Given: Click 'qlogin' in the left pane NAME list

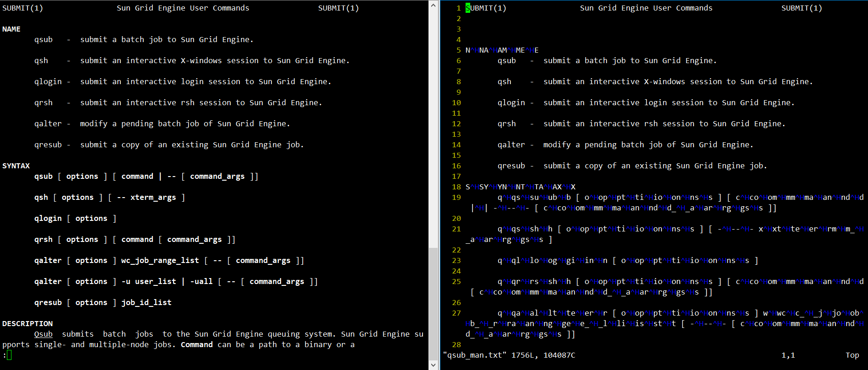Looking at the screenshot, I should coord(48,82).
